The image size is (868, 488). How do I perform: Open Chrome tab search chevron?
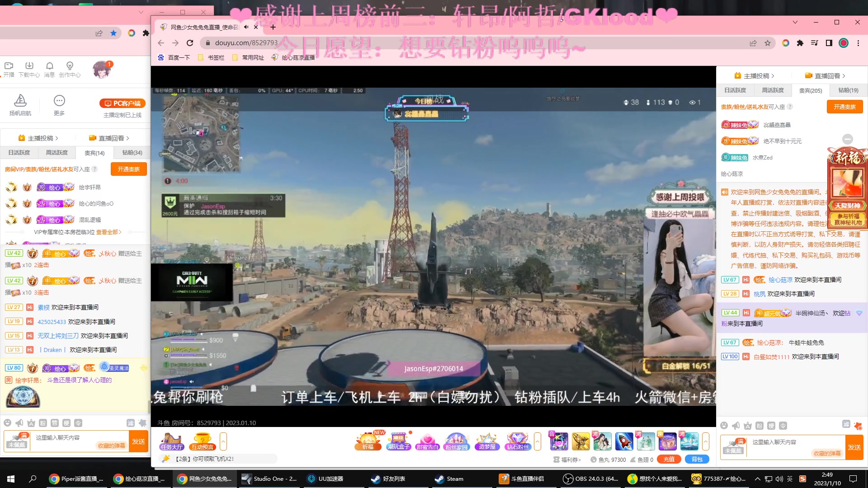[795, 22]
